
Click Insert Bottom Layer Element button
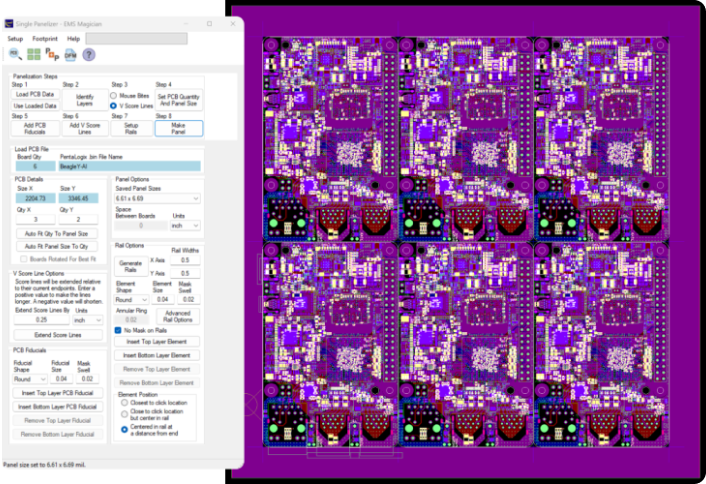point(157,355)
